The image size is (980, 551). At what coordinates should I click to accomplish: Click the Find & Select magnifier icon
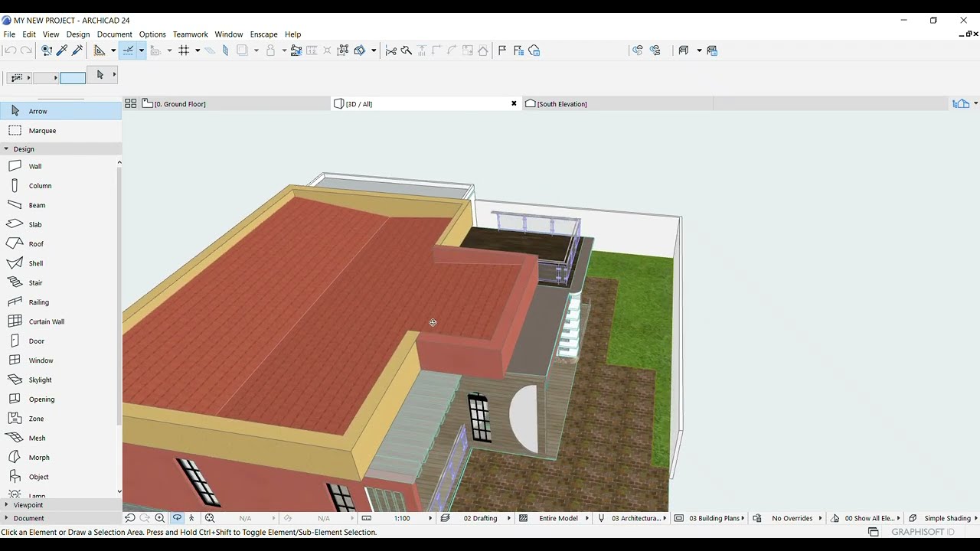pyautogui.click(x=47, y=51)
